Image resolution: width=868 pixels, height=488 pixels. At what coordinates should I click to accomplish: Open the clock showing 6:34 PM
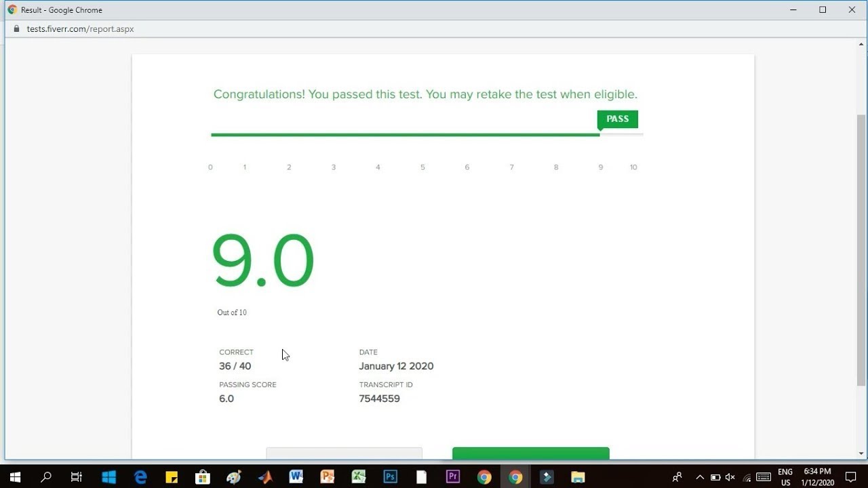817,477
